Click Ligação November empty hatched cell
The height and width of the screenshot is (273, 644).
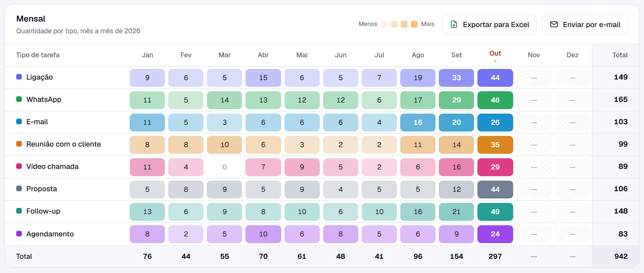point(534,78)
